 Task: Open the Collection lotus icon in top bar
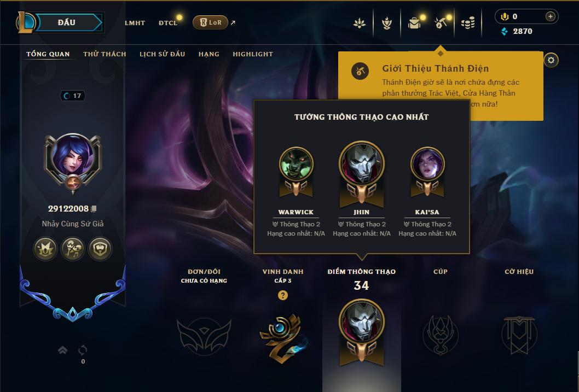(360, 23)
